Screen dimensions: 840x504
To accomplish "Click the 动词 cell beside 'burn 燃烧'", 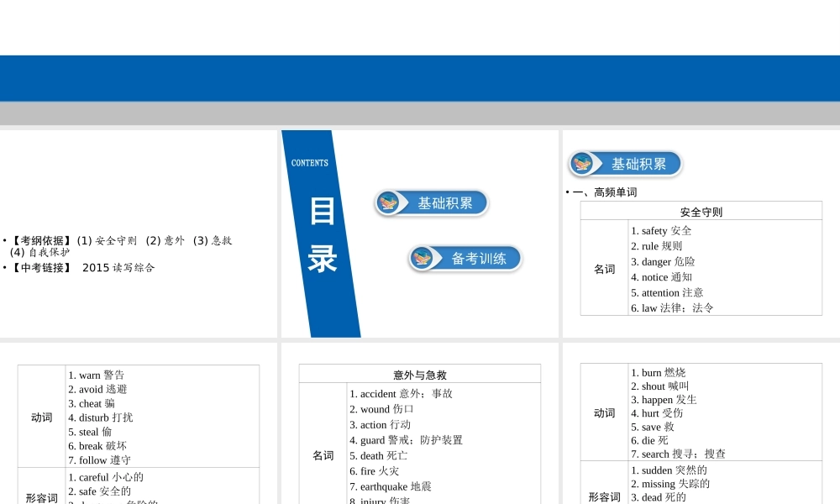I will click(x=604, y=413).
